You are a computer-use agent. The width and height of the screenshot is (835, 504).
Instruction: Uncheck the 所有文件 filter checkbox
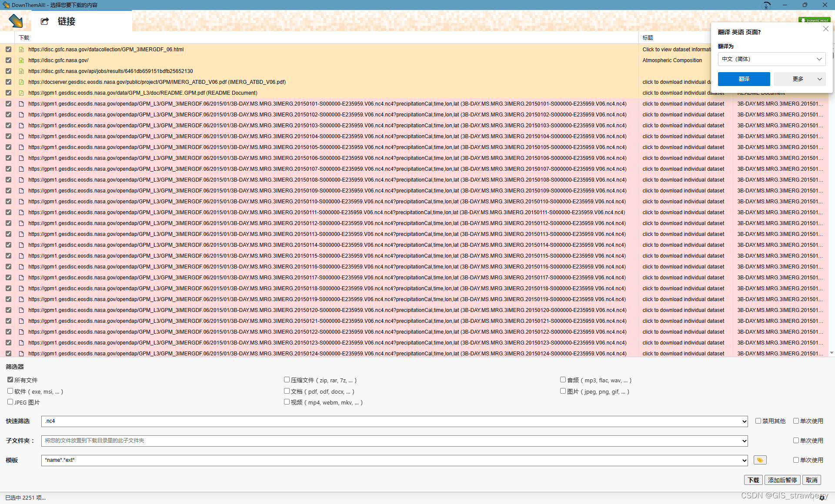[10, 380]
